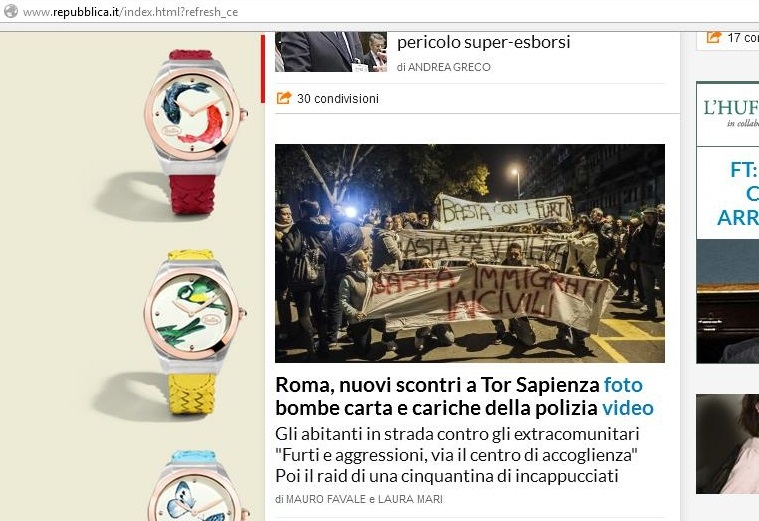Click the 'FT:' headline in right sidebar

coord(743,170)
